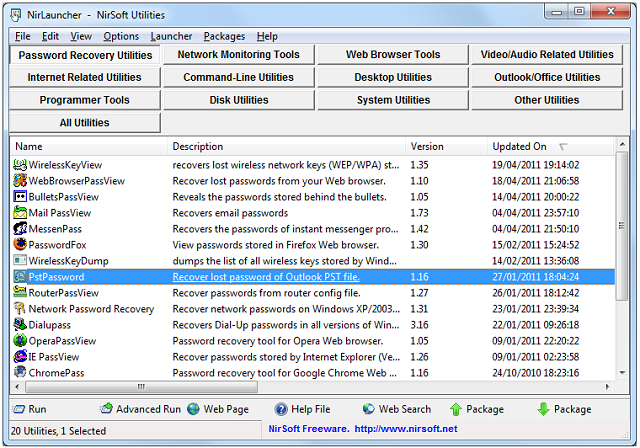Click the MessenPass icon
640x448 pixels.
(20, 229)
